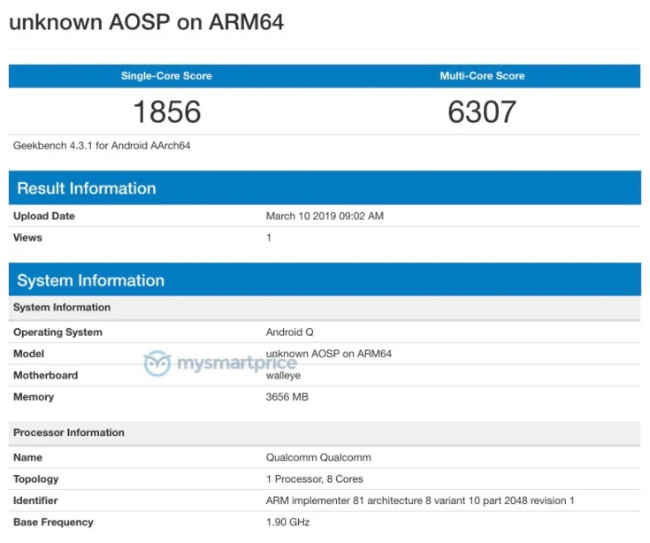Viewport: 650px width, 543px height.
Task: Select the 'ARM implementer 81 architecture 8' identifier value
Action: pyautogui.click(x=420, y=500)
